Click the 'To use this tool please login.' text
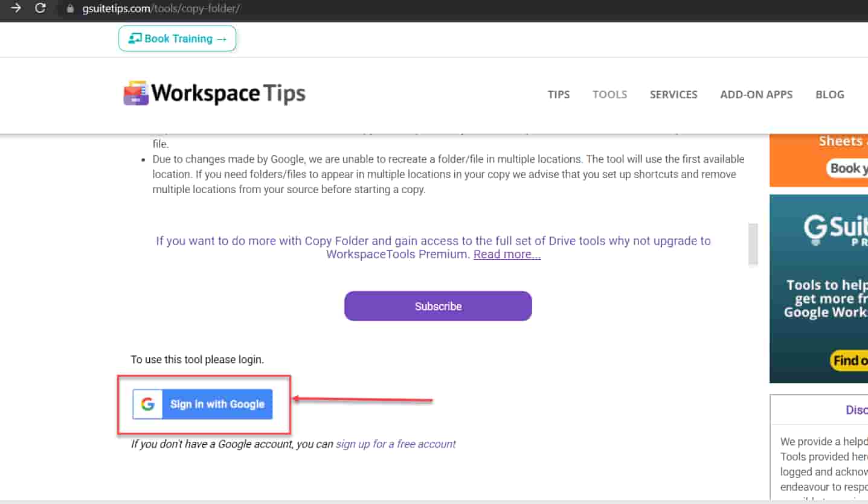Screen dimensions: 868x504 point(198,359)
